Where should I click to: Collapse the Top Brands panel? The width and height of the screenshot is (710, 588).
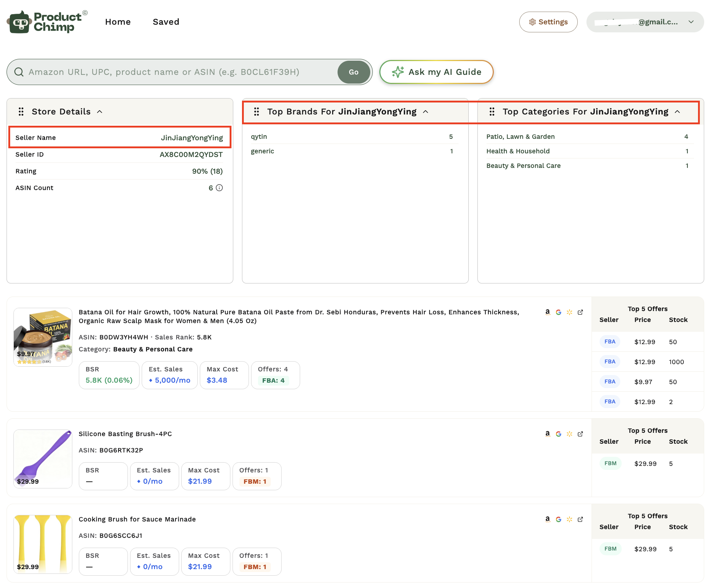pyautogui.click(x=425, y=112)
